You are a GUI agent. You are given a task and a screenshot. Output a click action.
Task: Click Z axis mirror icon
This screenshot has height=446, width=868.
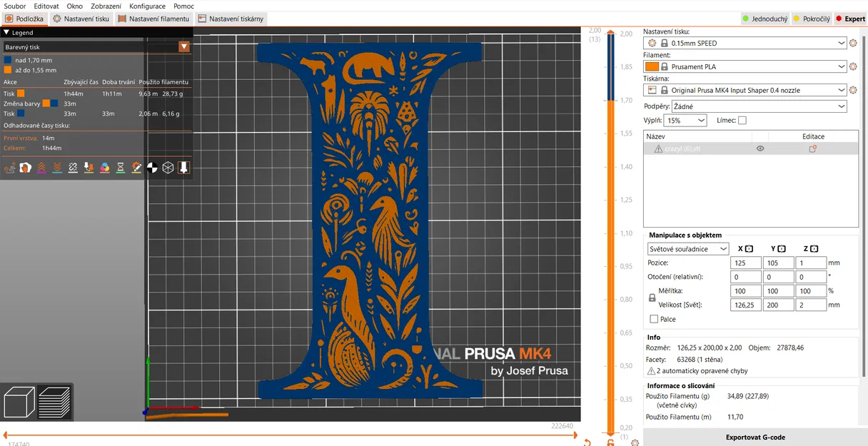pyautogui.click(x=814, y=248)
